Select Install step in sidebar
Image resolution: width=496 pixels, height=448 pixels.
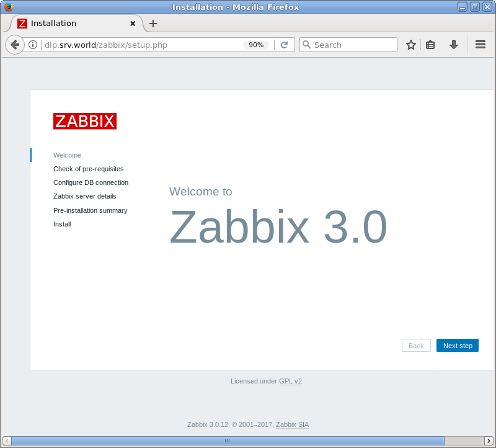62,224
